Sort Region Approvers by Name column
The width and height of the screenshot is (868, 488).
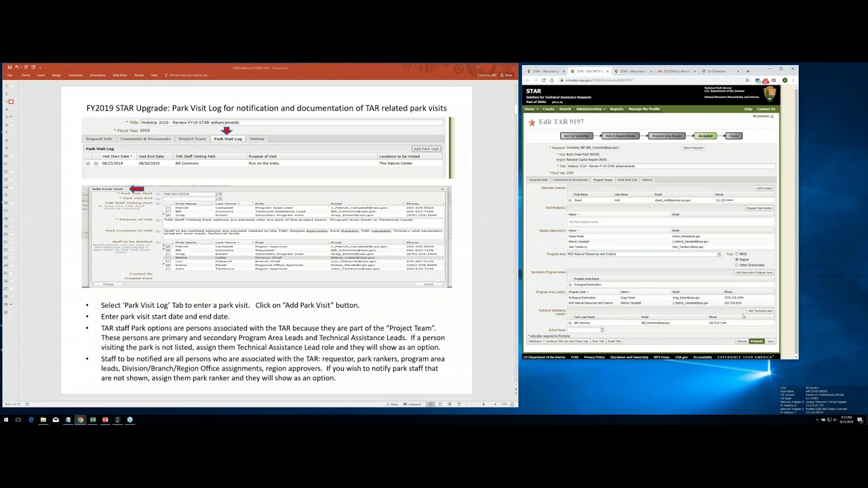[x=573, y=230]
